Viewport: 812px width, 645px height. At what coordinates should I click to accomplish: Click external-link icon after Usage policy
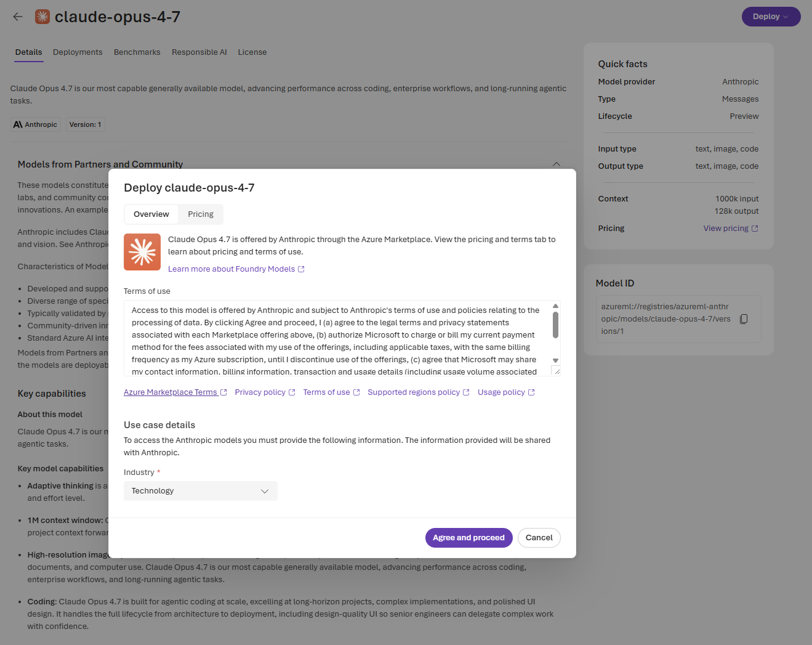point(531,392)
